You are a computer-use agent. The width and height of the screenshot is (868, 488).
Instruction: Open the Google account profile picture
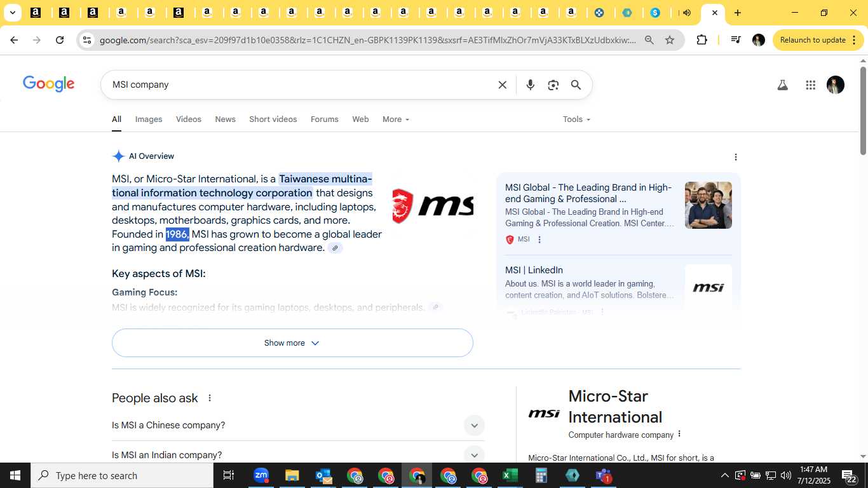(836, 85)
